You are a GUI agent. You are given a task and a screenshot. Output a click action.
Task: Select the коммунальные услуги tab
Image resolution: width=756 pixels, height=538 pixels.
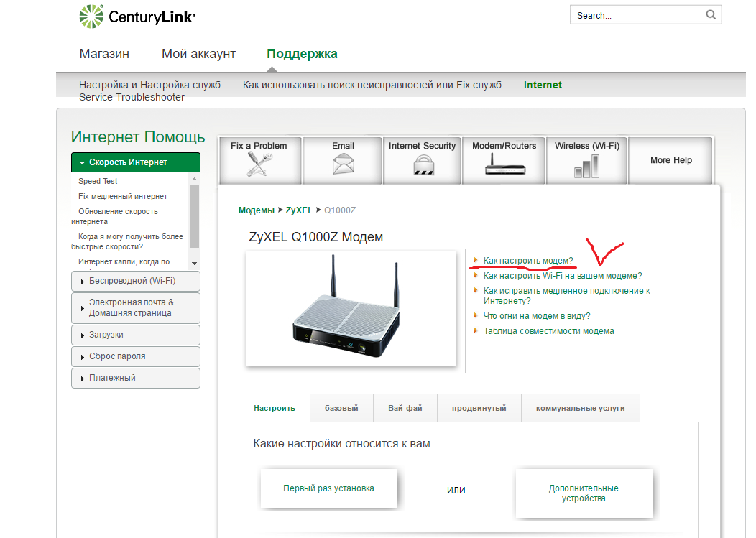(580, 408)
